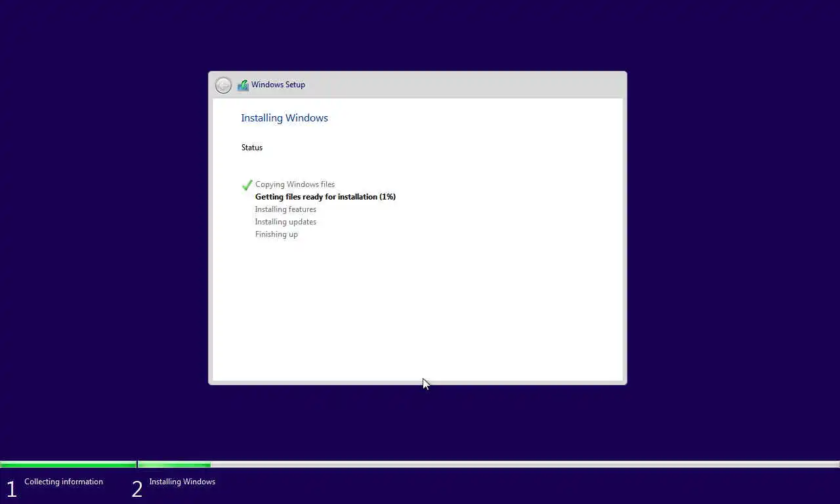Image resolution: width=840 pixels, height=504 pixels.
Task: Click the Installing features step
Action: click(285, 209)
